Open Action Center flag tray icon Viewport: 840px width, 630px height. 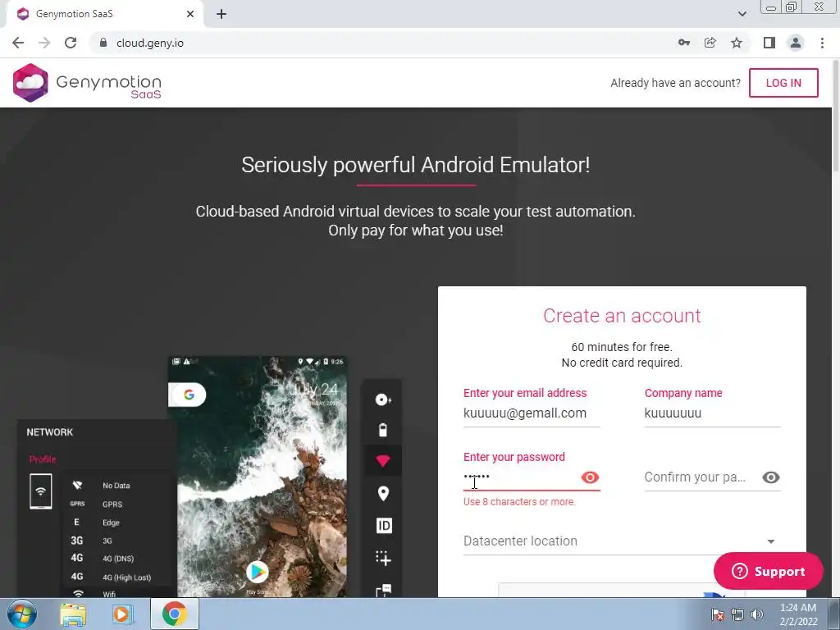pyautogui.click(x=718, y=614)
